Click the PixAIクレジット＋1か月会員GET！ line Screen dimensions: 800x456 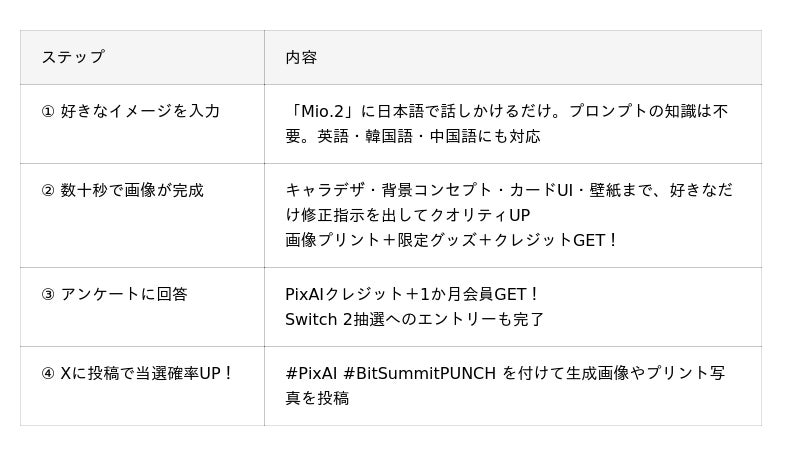(412, 294)
